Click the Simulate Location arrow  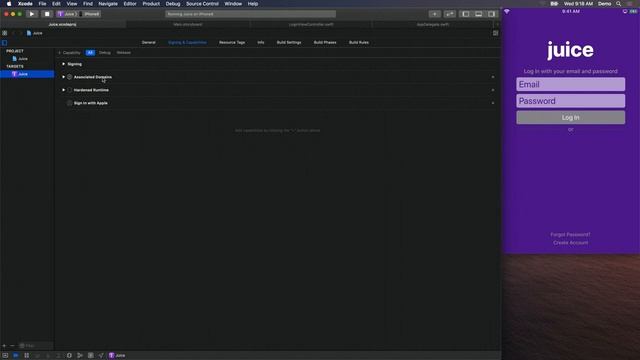coord(101,356)
